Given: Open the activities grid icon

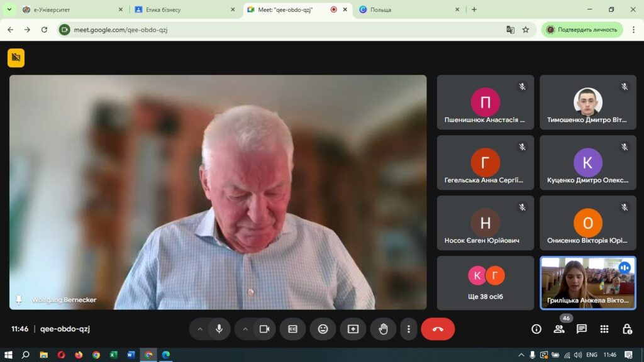Looking at the screenshot, I should [604, 329].
